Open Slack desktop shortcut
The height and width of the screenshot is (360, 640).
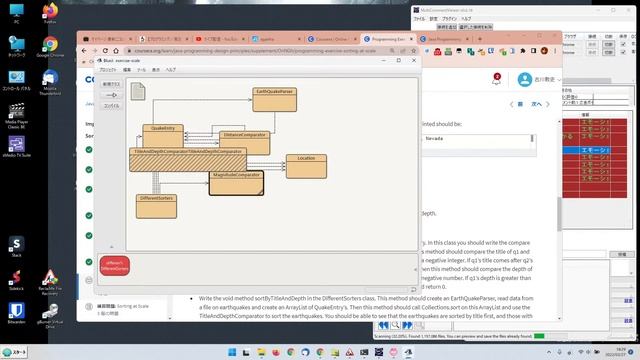(x=16, y=246)
